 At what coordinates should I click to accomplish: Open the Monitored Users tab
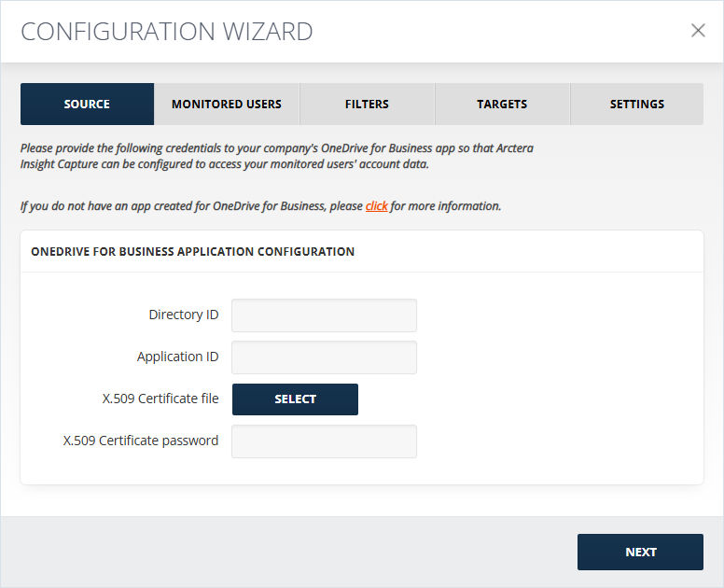(x=227, y=104)
